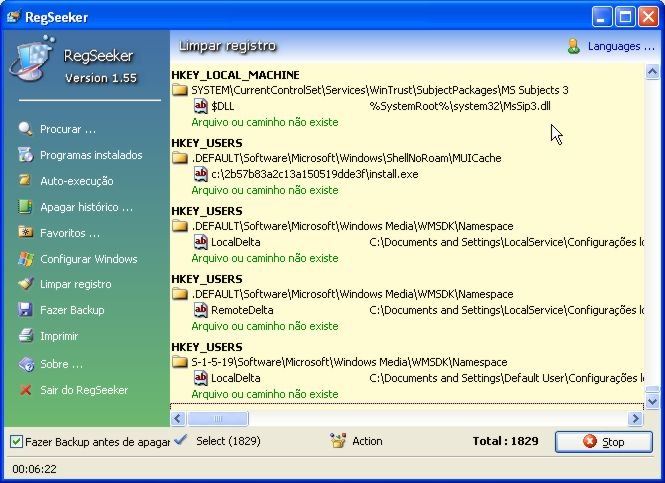Click Sair do RegSeeker
665x483 pixels.
click(84, 390)
